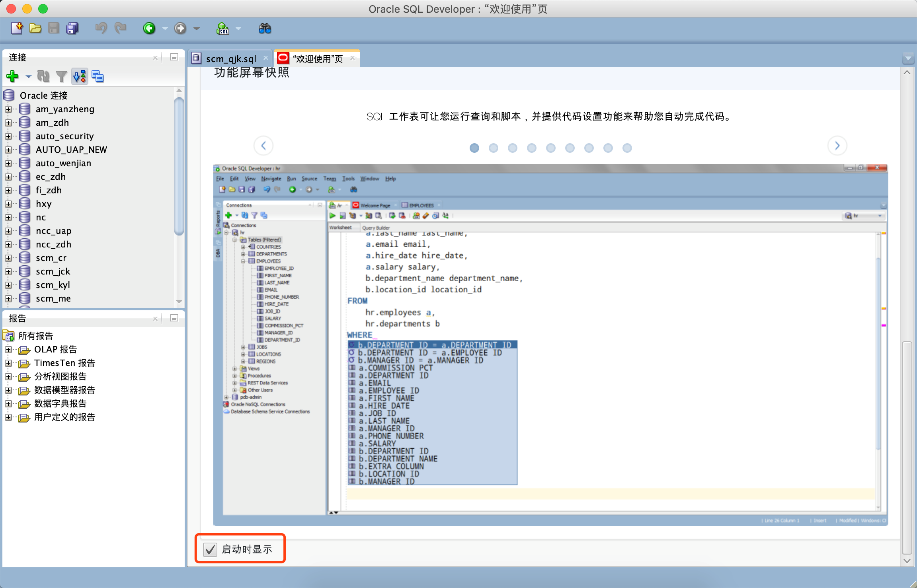Viewport: 917px width, 588px height.
Task: Select the sixth carousel dot
Action: click(x=570, y=148)
